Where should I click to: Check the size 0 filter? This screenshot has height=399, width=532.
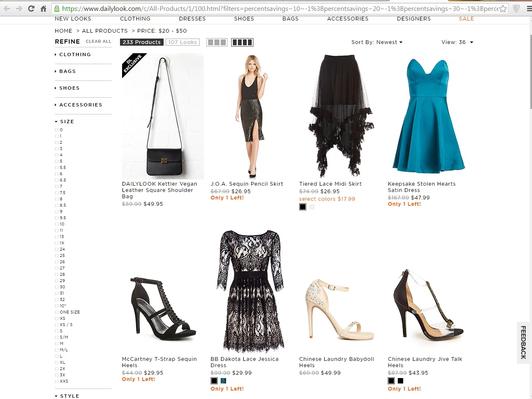(x=57, y=130)
